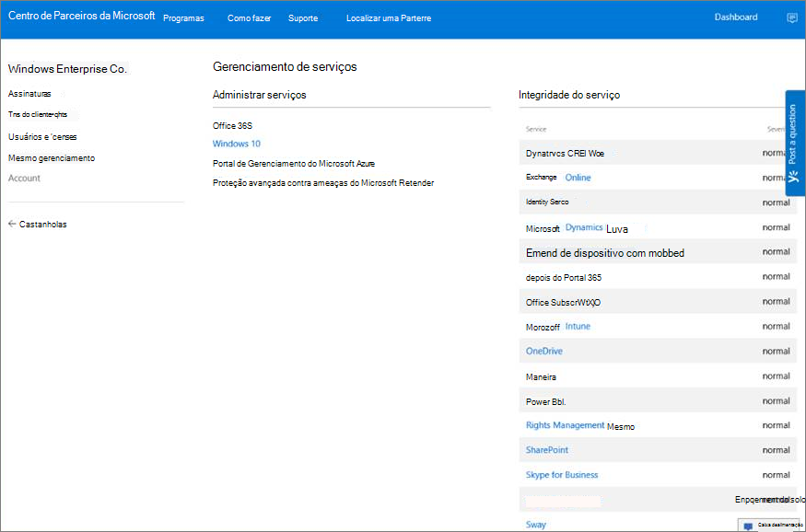Viewport: 806px width, 532px height.
Task: Click normal status in the SharePoint row
Action: [777, 450]
